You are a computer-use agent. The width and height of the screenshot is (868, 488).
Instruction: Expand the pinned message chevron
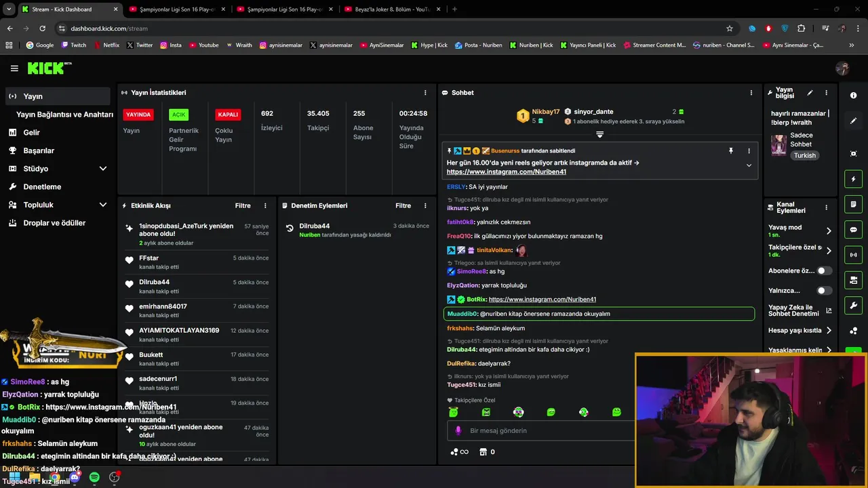(x=749, y=165)
